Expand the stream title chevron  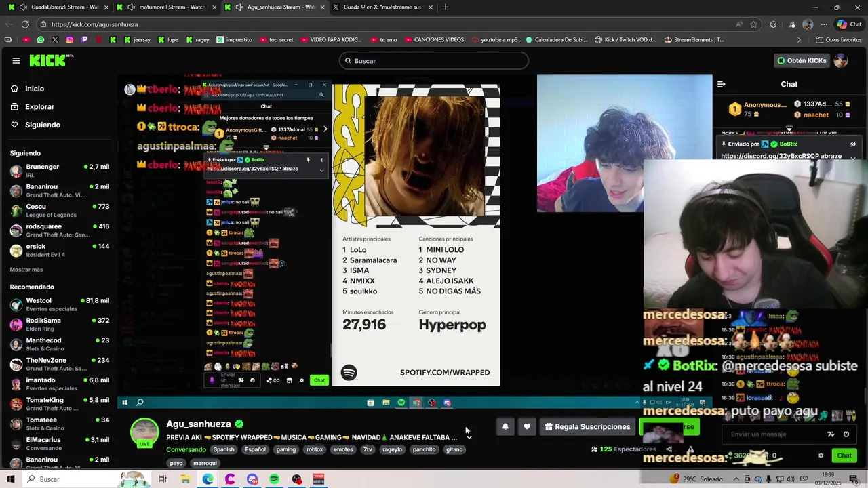click(469, 437)
